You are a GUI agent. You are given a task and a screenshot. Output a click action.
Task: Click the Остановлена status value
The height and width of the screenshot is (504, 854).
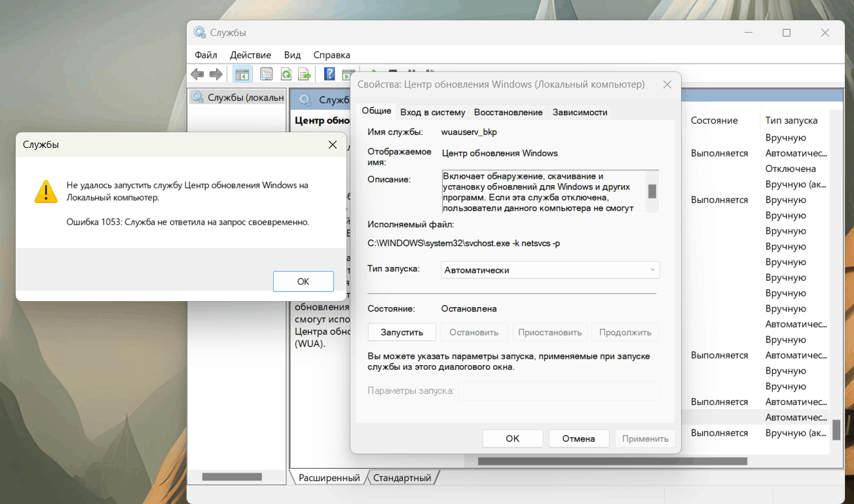[469, 308]
